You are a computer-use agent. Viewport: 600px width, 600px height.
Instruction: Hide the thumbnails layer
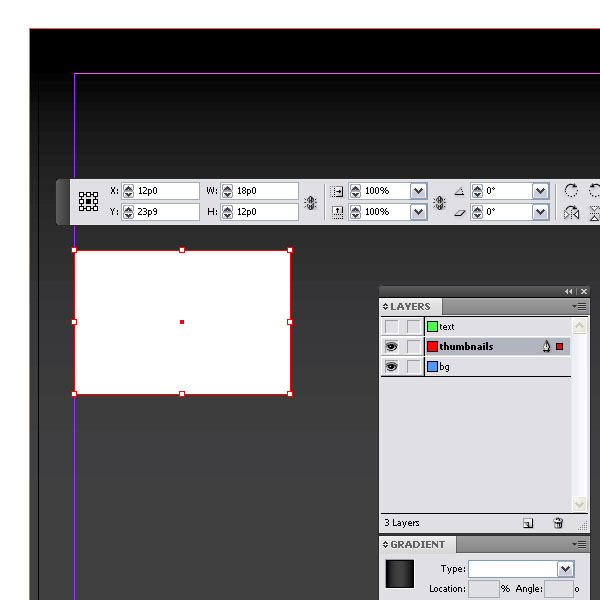391,347
